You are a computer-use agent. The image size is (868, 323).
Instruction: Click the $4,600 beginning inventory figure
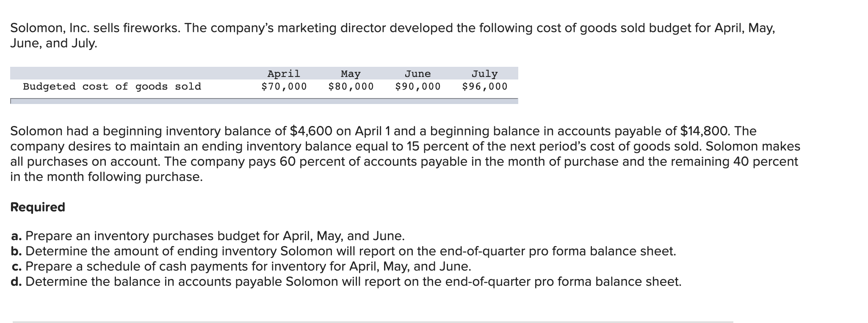click(x=311, y=131)
